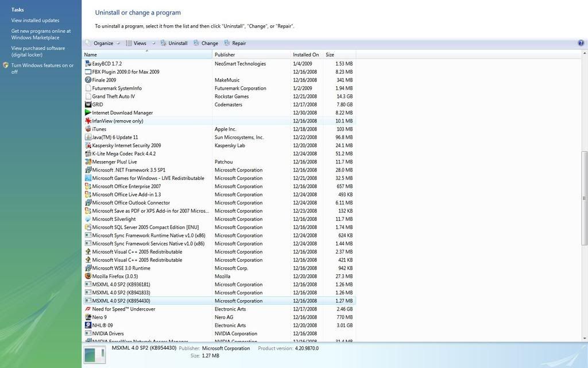588x368 pixels.
Task: Click the shield icon beside Turn Windows features
Action: (6, 66)
